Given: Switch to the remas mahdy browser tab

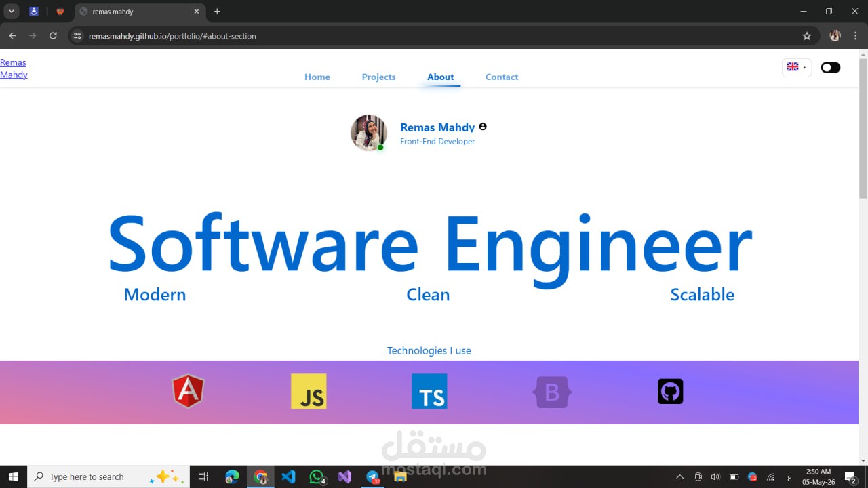Looking at the screenshot, I should pos(139,12).
